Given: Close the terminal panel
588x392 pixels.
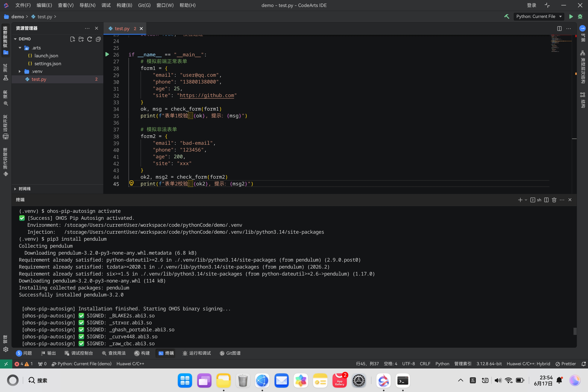Looking at the screenshot, I should tap(570, 200).
